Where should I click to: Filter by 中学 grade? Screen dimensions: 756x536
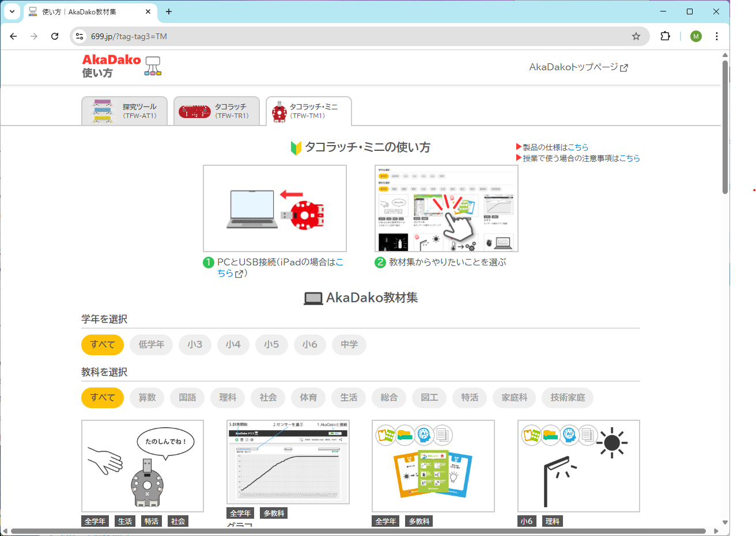[x=349, y=345]
